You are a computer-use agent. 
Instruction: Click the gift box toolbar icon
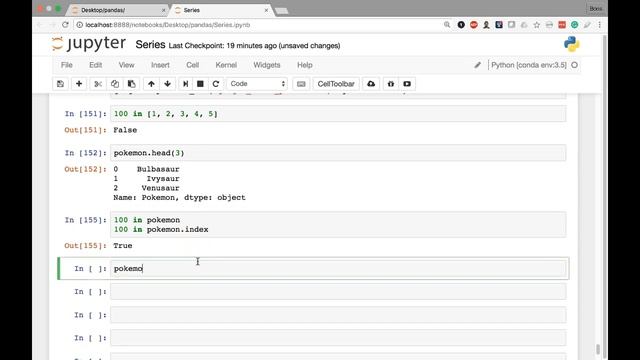[391, 84]
